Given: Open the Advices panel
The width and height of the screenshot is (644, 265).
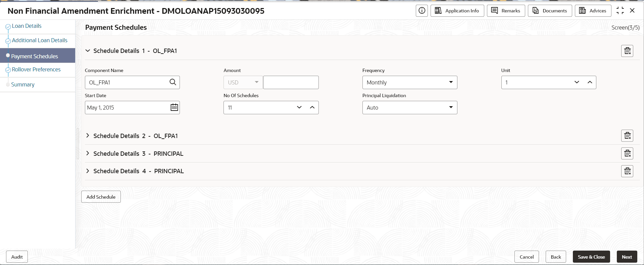Looking at the screenshot, I should pyautogui.click(x=593, y=11).
